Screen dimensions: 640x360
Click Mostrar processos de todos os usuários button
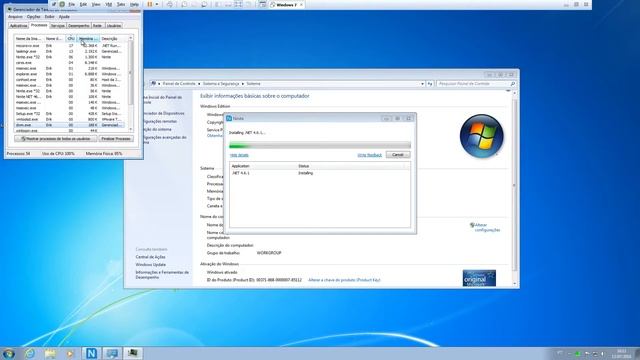pos(56,139)
